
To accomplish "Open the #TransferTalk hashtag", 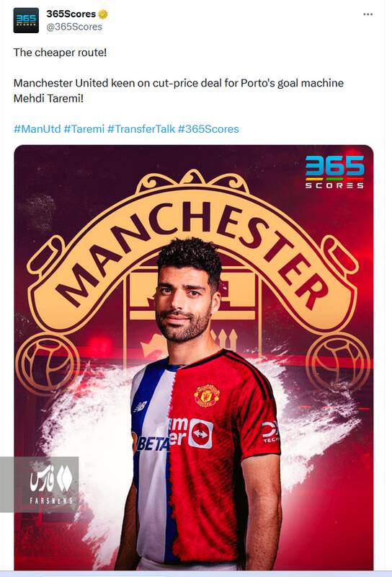I will (x=141, y=129).
